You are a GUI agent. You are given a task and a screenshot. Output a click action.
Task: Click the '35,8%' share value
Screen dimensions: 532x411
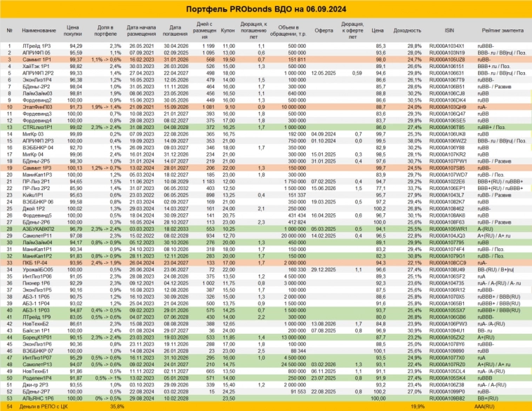[x=117, y=406]
